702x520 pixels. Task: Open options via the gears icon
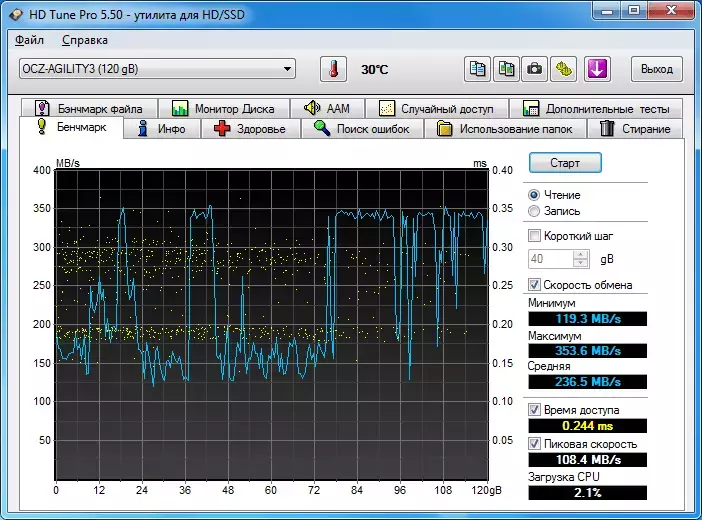pos(564,69)
